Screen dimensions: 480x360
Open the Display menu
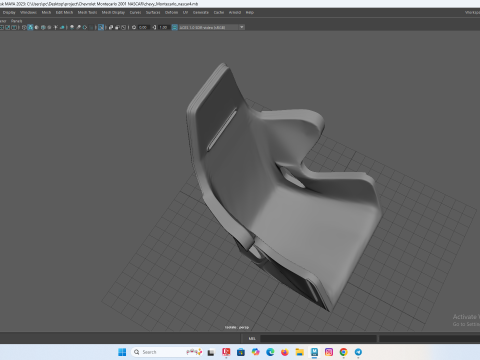[x=9, y=12]
